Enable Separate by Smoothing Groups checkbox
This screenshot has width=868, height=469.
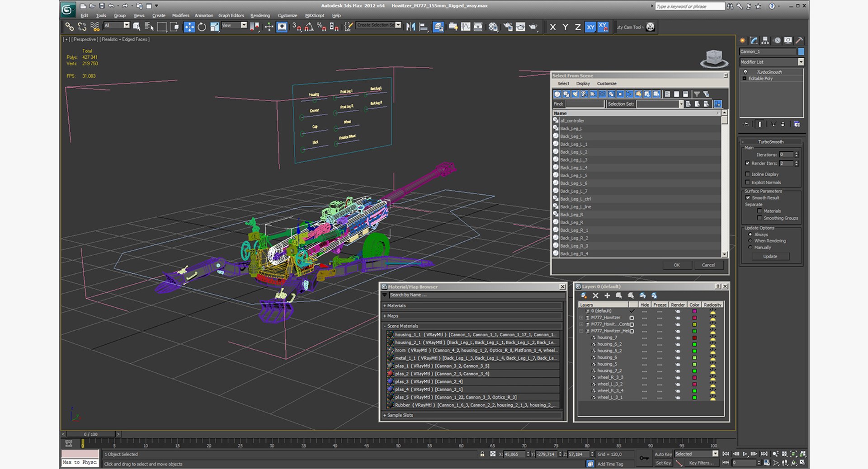[x=759, y=218]
